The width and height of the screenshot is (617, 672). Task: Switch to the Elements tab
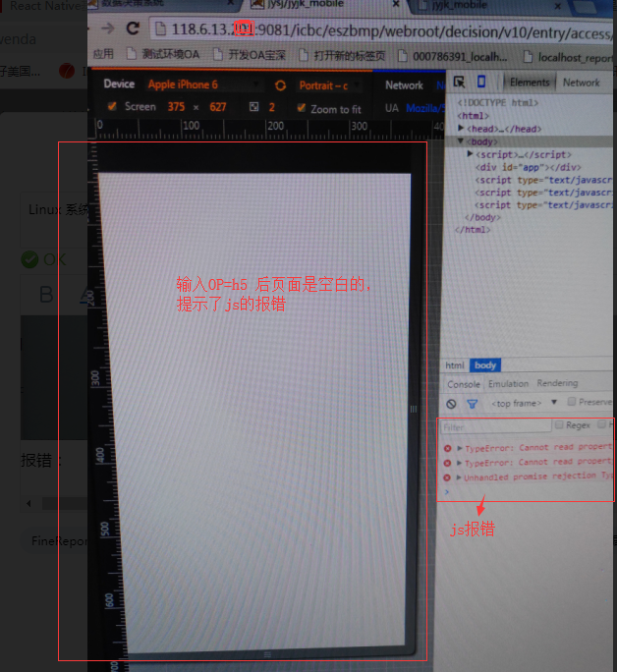click(x=530, y=83)
